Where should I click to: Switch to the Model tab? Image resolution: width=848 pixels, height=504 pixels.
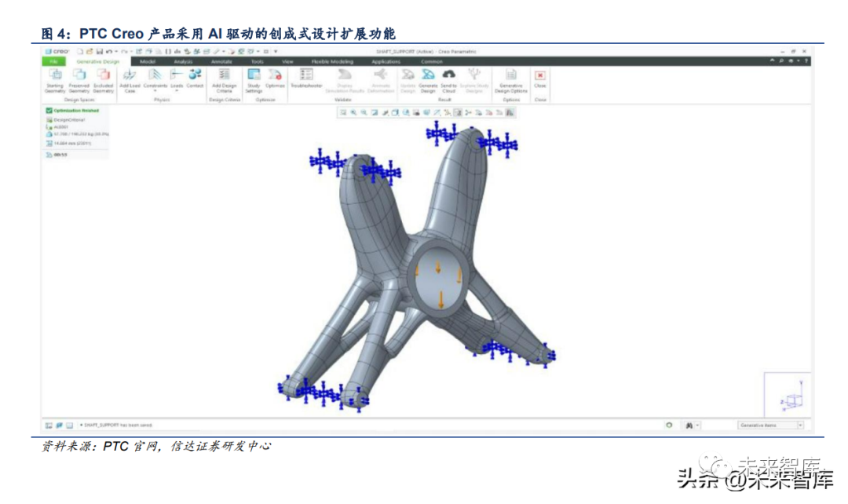point(148,62)
